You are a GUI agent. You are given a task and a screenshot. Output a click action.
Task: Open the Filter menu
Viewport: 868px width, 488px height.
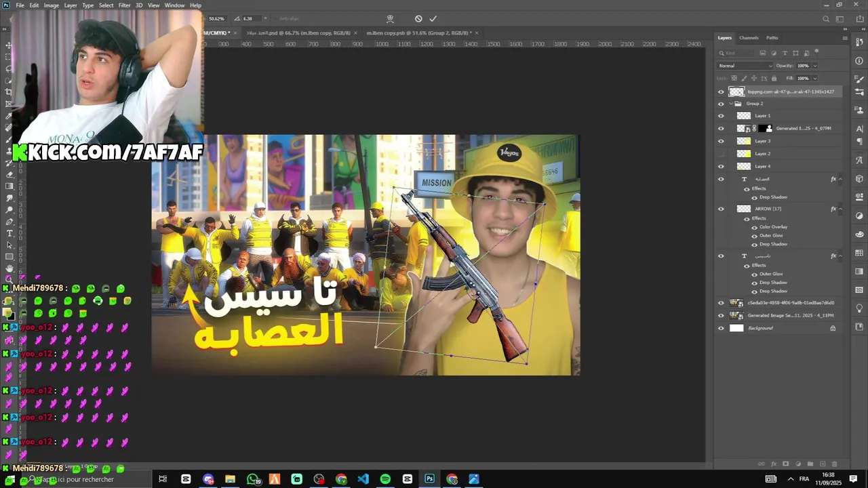point(124,5)
